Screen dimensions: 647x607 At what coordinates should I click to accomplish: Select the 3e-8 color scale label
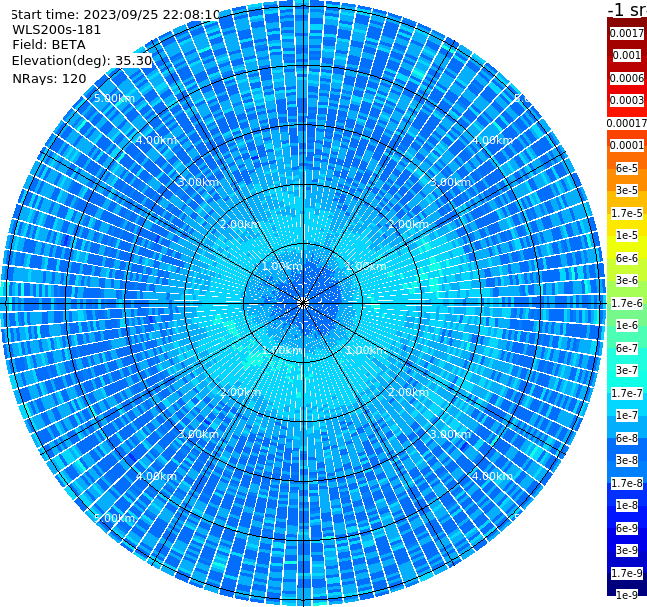627,460
